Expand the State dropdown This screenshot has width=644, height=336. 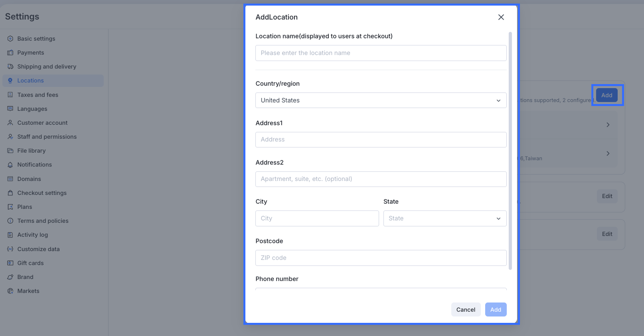444,218
